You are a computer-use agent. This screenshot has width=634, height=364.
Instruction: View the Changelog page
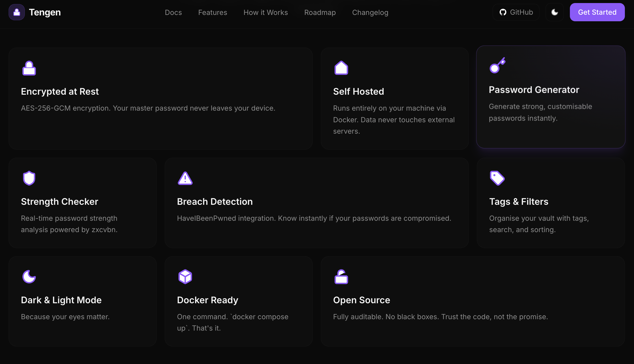coord(370,12)
